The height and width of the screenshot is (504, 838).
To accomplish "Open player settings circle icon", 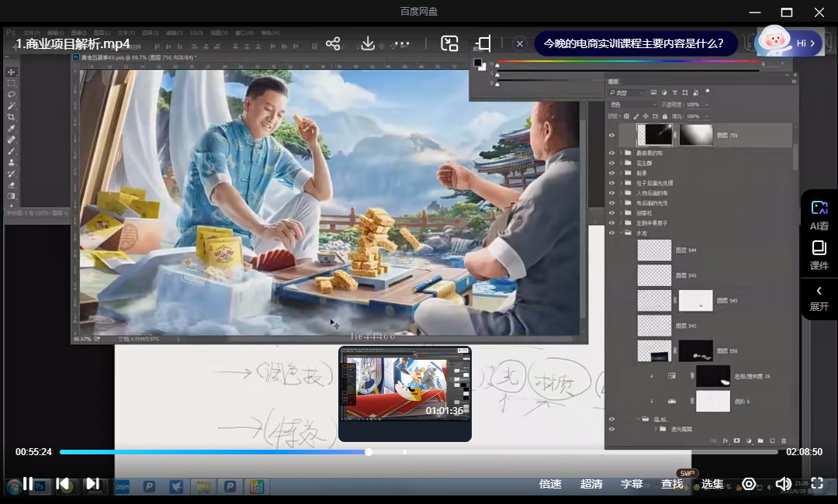I will click(x=749, y=484).
